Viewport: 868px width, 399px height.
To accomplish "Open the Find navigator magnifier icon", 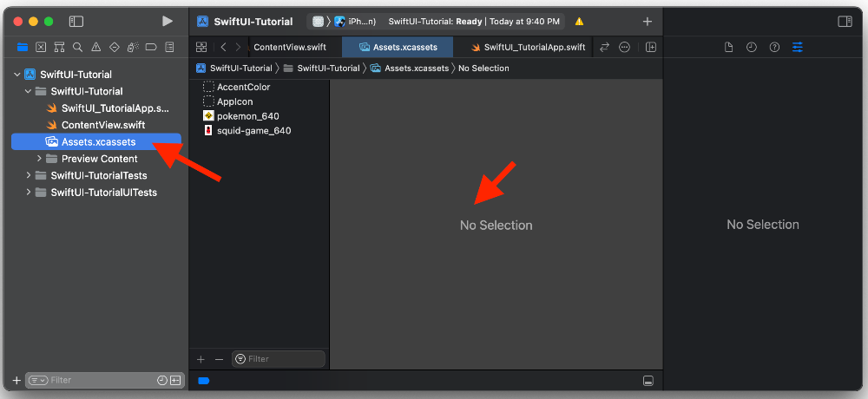I will coord(77,47).
